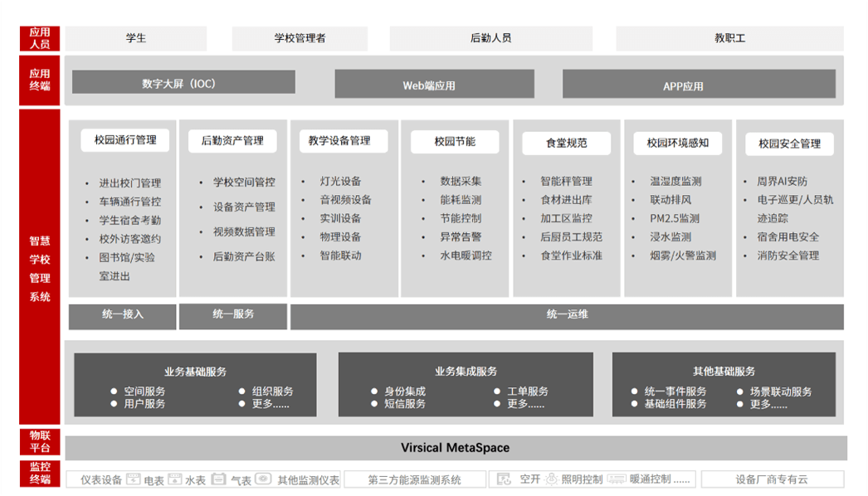Click the 数据采集 list item
The height and width of the screenshot is (496, 868).
[461, 182]
